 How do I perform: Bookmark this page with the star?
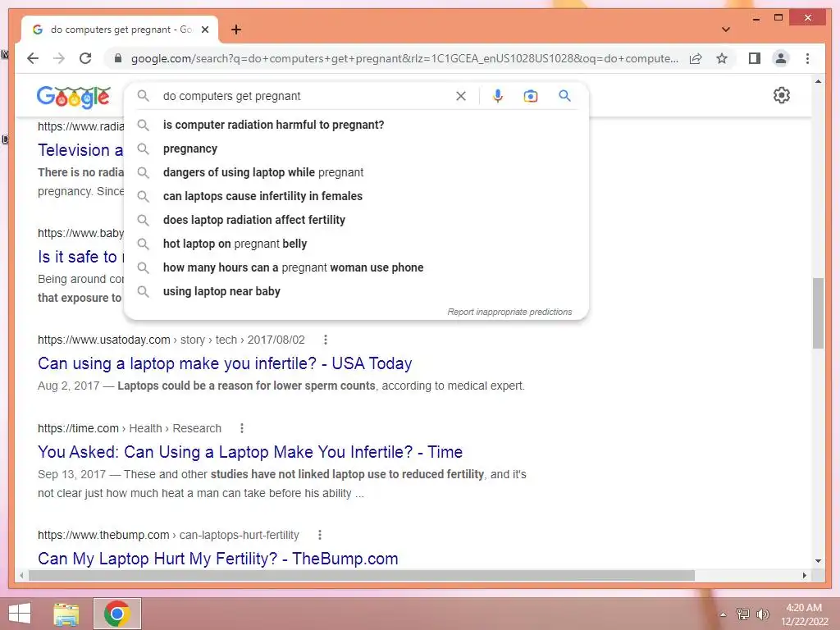coord(722,58)
